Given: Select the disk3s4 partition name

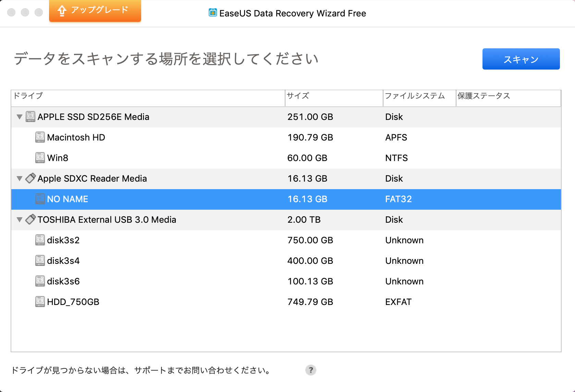Looking at the screenshot, I should click(x=63, y=261).
